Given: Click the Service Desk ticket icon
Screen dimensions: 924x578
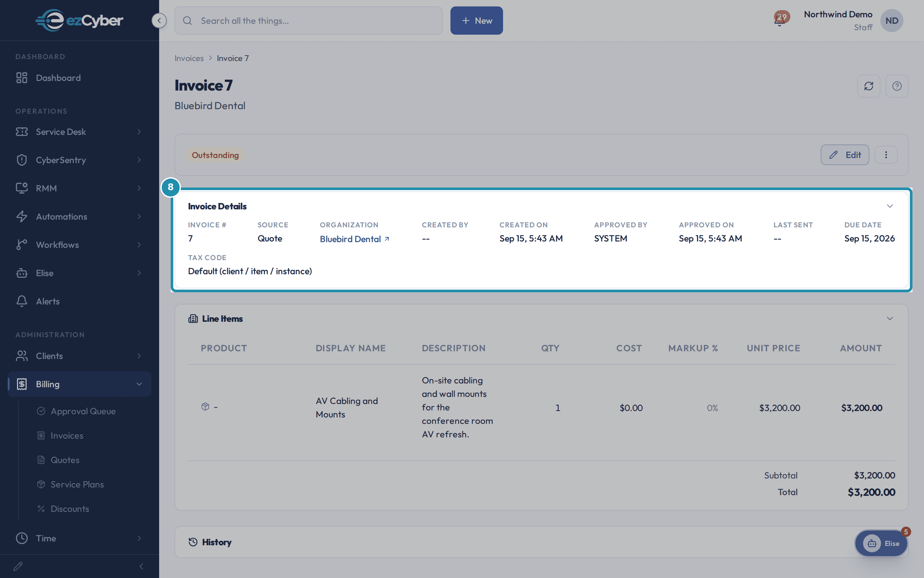Looking at the screenshot, I should (x=22, y=132).
